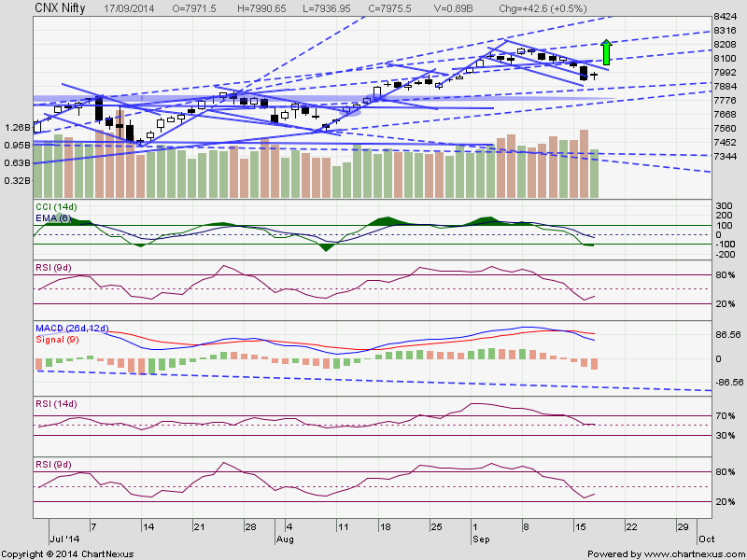Image resolution: width=747 pixels, height=560 pixels.
Task: Click the 28 date axis label
Action: [250, 526]
